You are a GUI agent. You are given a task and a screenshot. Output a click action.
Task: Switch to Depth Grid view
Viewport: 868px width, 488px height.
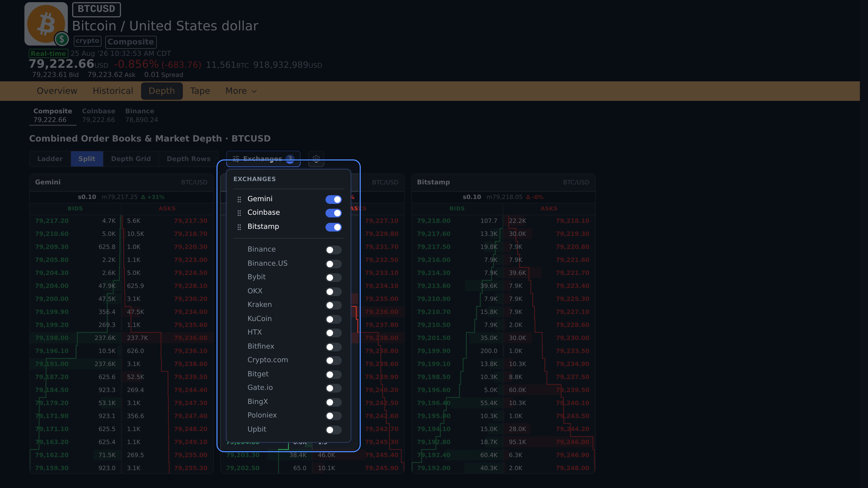click(x=131, y=159)
